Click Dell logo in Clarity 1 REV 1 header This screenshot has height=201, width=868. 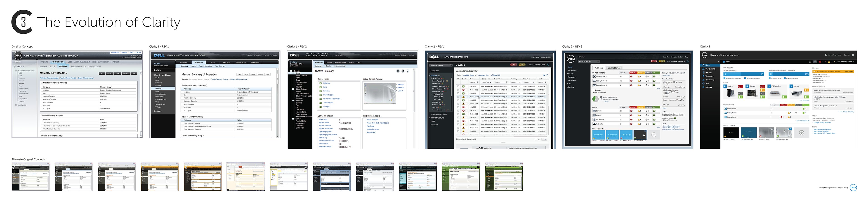pos(159,55)
